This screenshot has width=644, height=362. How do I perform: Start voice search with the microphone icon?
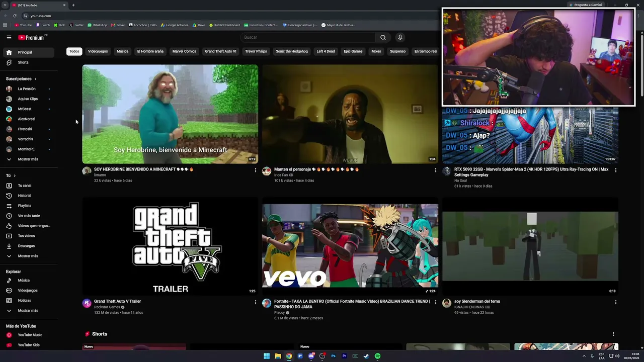pyautogui.click(x=400, y=37)
